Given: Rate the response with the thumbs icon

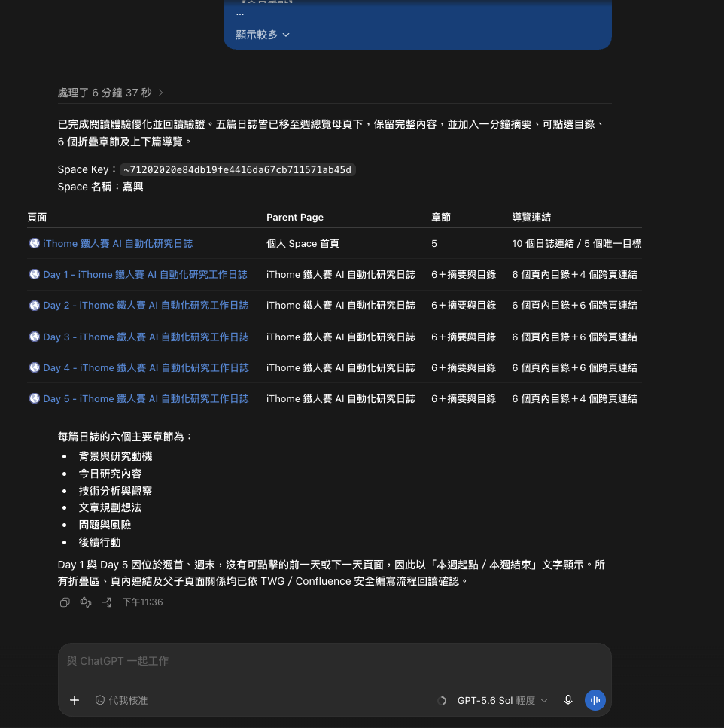Looking at the screenshot, I should [86, 602].
